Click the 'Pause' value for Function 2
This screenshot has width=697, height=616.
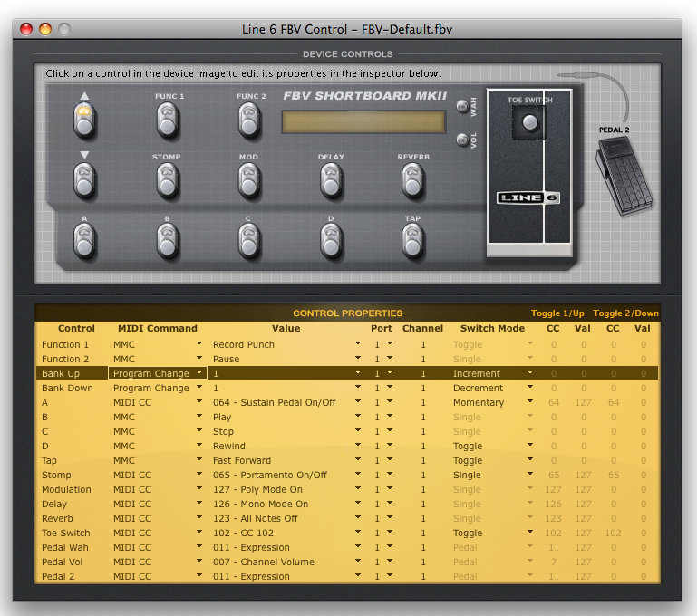pyautogui.click(x=226, y=359)
